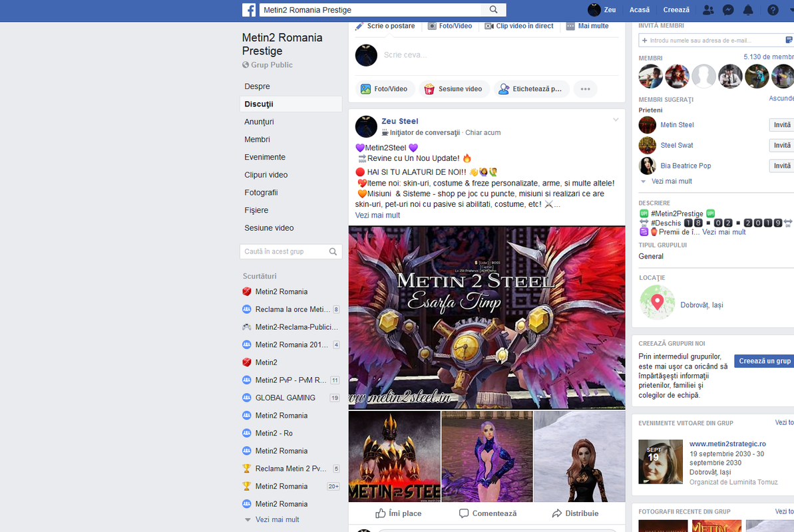Open the armored Metin2Steel character thumbnail

395,457
